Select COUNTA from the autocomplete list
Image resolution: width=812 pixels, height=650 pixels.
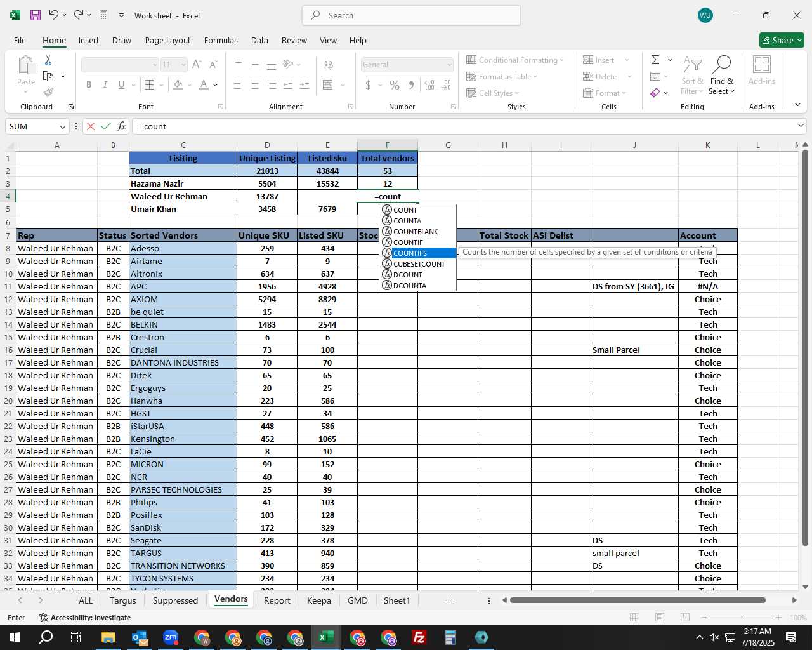point(418,221)
